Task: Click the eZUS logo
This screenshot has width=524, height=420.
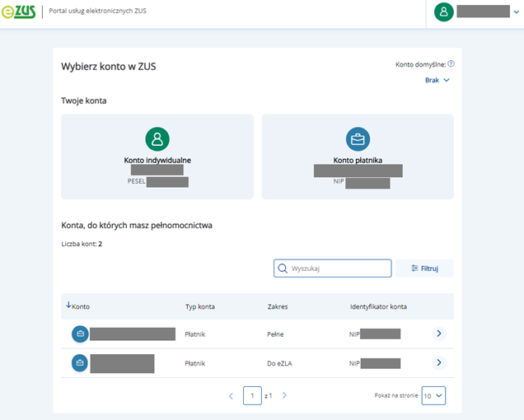Action: click(18, 12)
